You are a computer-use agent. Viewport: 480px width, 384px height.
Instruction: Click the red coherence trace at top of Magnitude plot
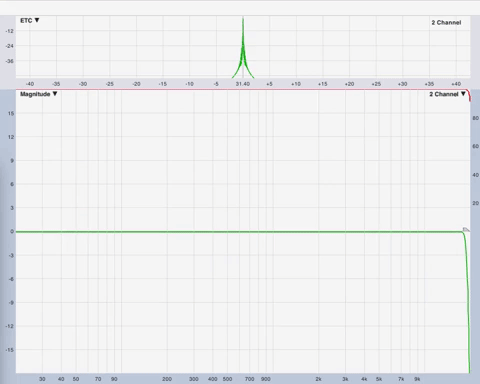243,89
